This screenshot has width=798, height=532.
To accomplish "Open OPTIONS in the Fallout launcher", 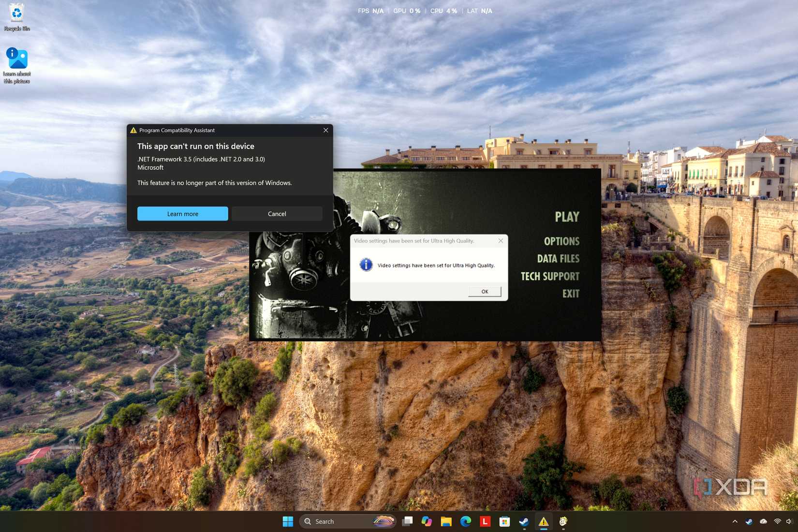I will pyautogui.click(x=562, y=241).
